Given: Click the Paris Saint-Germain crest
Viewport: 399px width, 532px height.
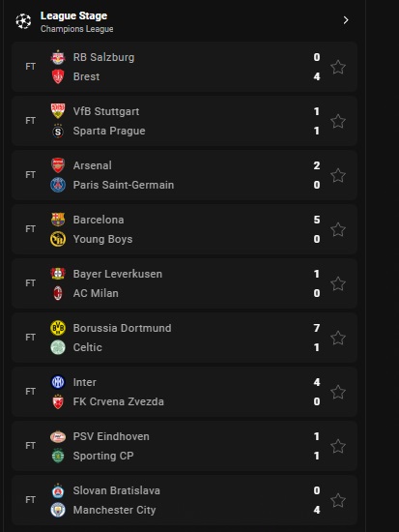Looking at the screenshot, I should point(58,185).
